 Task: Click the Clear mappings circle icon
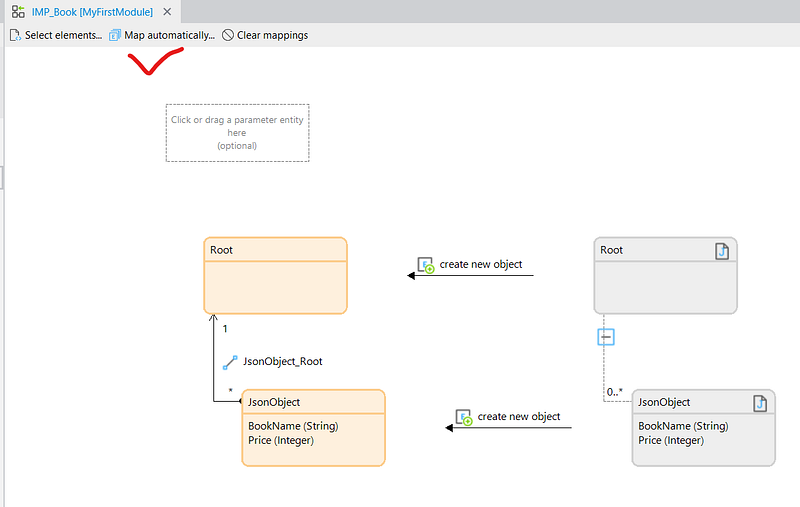click(x=228, y=35)
